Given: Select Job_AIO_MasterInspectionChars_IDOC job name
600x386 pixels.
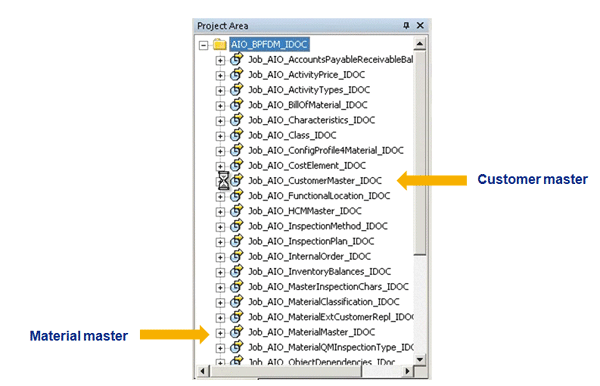Looking at the screenshot, I should point(328,287).
